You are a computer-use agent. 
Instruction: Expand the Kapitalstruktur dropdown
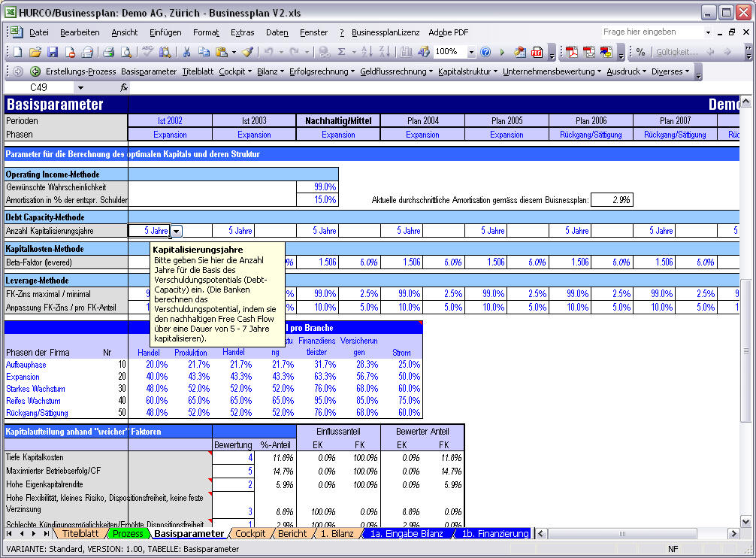click(467, 71)
